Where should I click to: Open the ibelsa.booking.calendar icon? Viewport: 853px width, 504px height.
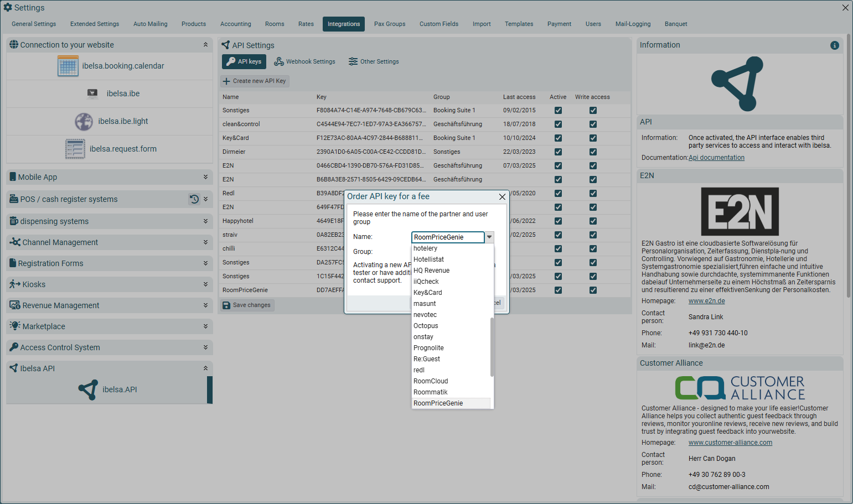tap(68, 66)
